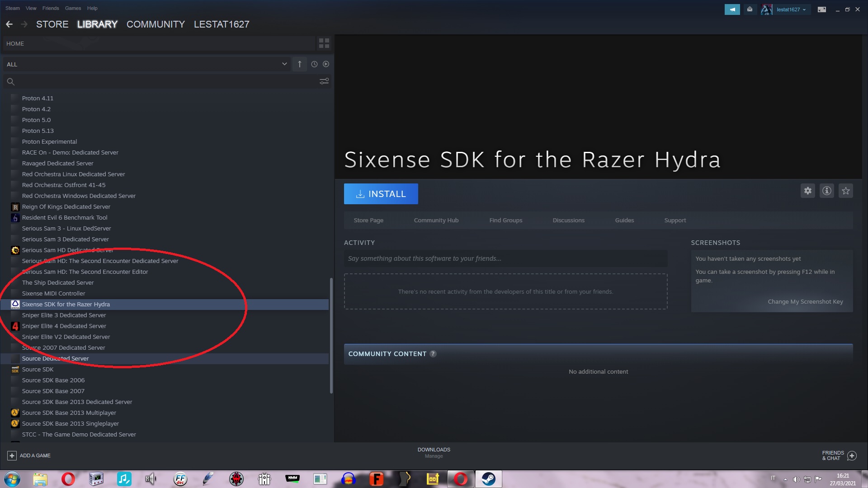The width and height of the screenshot is (868, 488).
Task: Click the Add a Game plus icon
Action: (x=12, y=455)
